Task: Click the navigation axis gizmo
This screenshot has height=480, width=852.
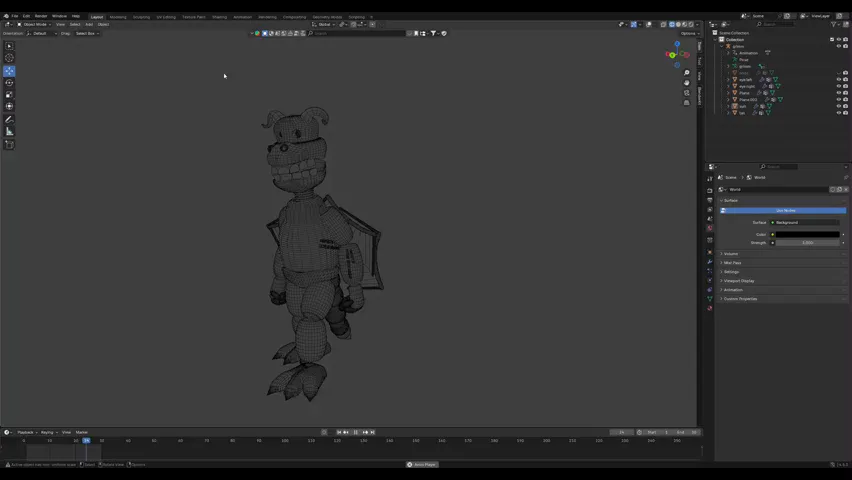Action: tap(677, 54)
